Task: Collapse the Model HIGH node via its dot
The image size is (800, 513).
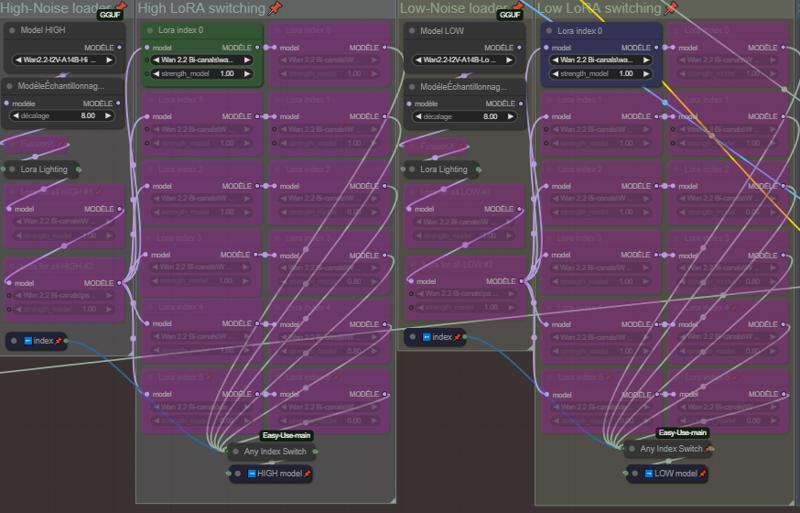Action: pyautogui.click(x=12, y=30)
